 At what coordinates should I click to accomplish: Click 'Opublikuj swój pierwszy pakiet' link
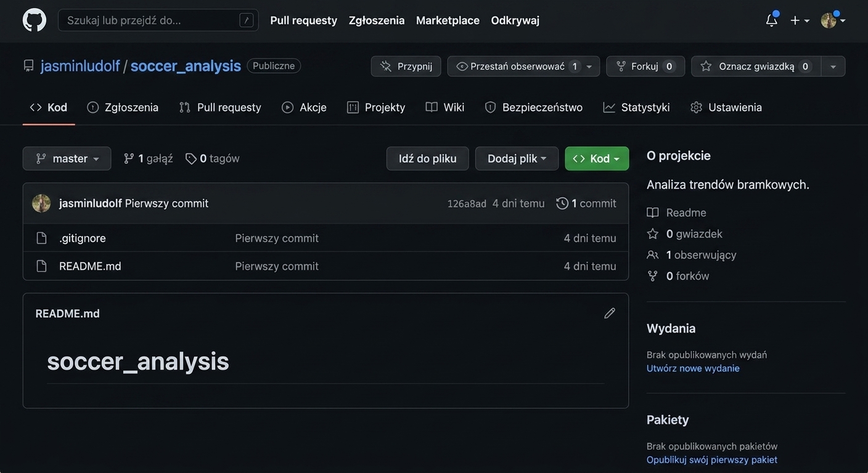coord(712,460)
